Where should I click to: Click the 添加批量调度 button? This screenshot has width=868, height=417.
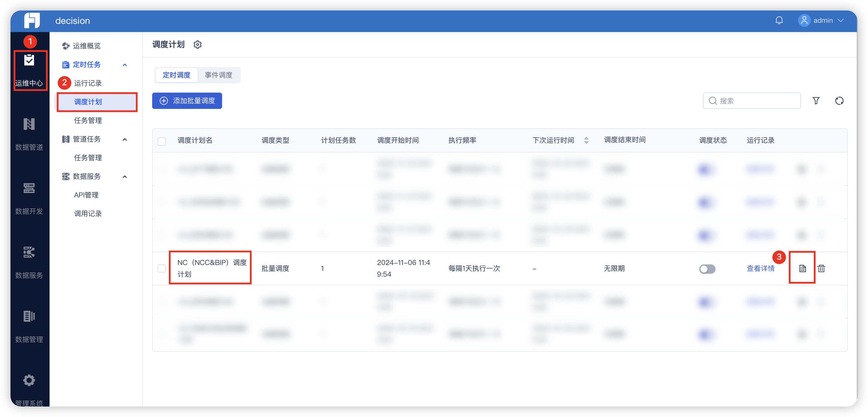click(187, 101)
